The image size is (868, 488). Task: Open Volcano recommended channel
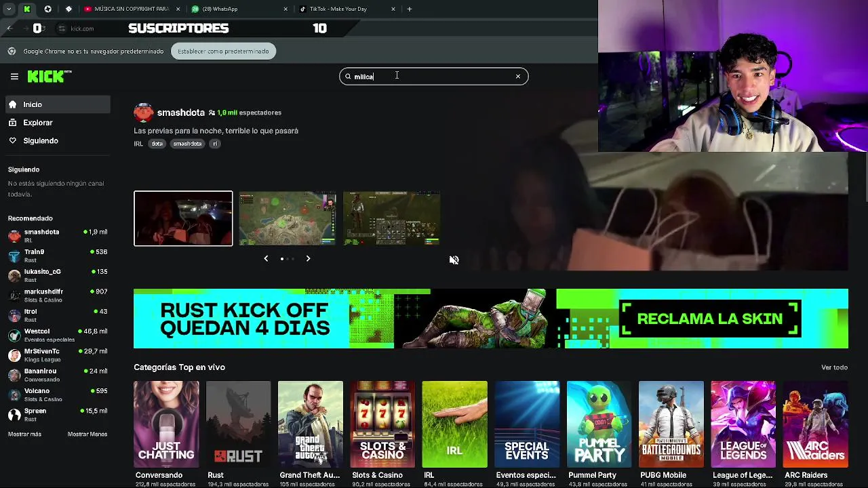[x=57, y=394]
